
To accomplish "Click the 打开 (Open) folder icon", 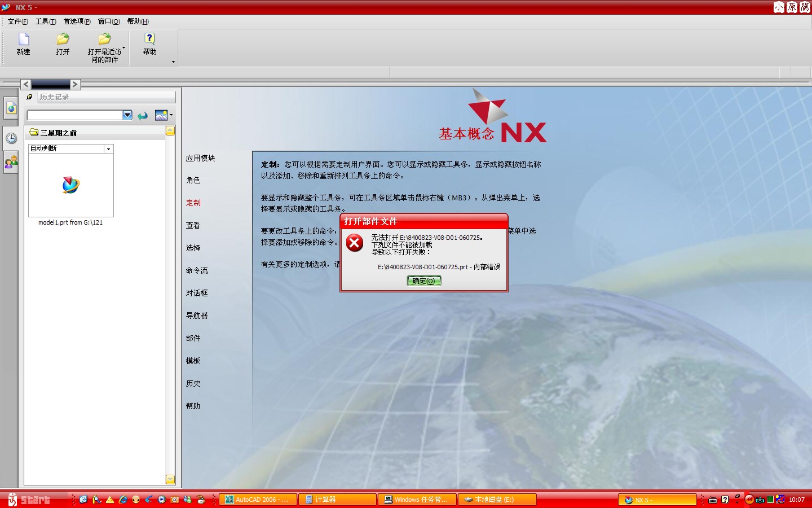I will pyautogui.click(x=63, y=39).
